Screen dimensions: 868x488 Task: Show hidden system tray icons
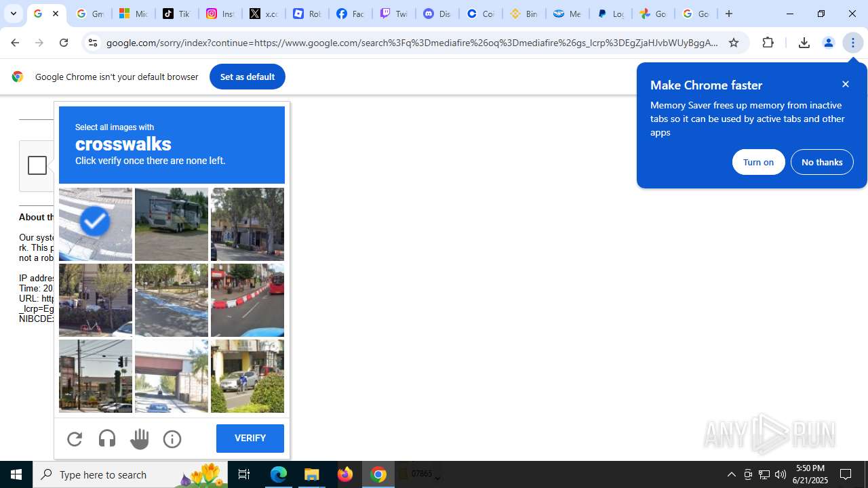pyautogui.click(x=731, y=474)
